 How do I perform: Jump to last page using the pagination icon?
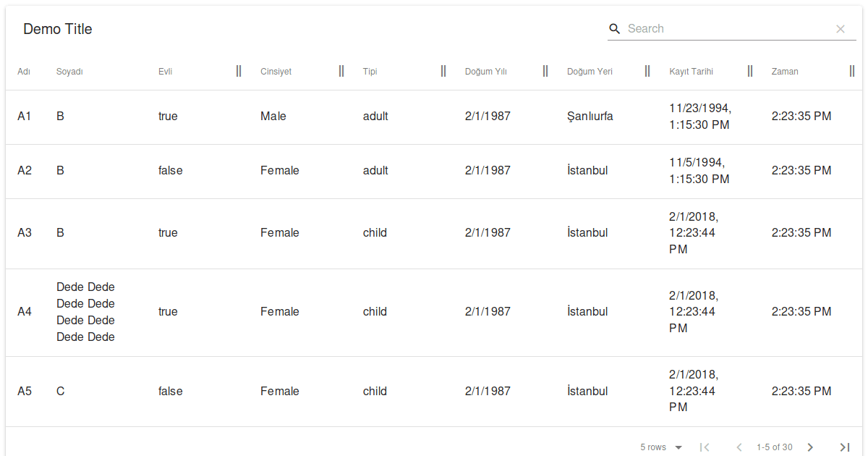(x=844, y=447)
